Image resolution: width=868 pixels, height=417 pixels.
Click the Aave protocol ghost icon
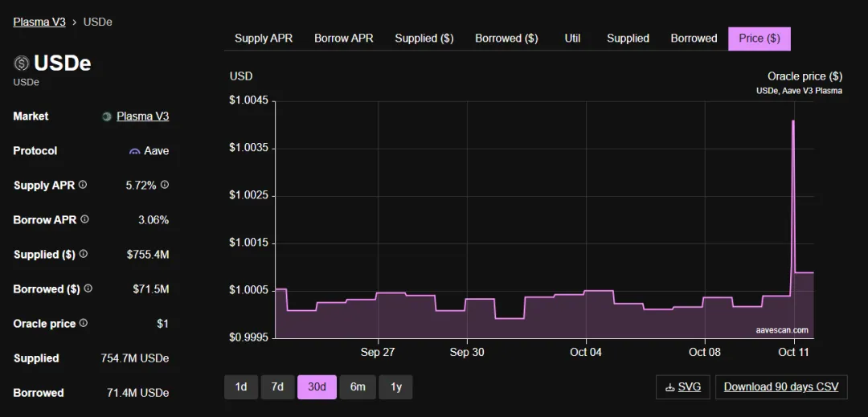[135, 151]
